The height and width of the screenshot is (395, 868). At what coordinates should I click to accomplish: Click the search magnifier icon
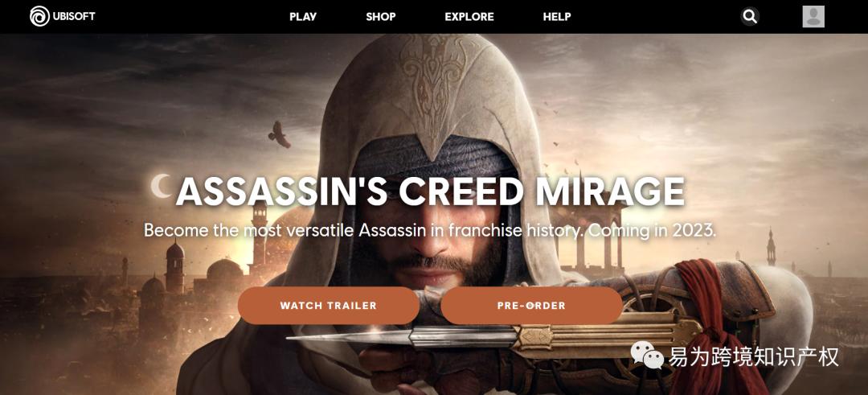pos(750,17)
